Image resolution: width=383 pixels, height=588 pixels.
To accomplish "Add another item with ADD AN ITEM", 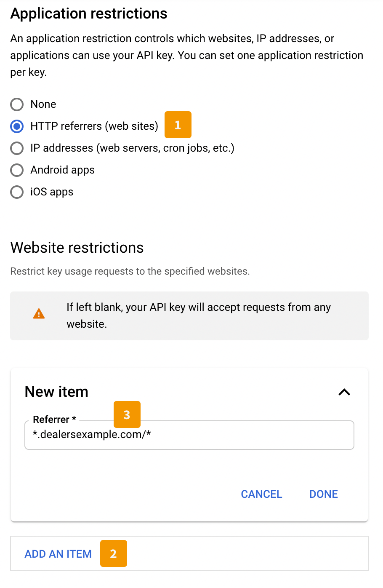I will [58, 554].
